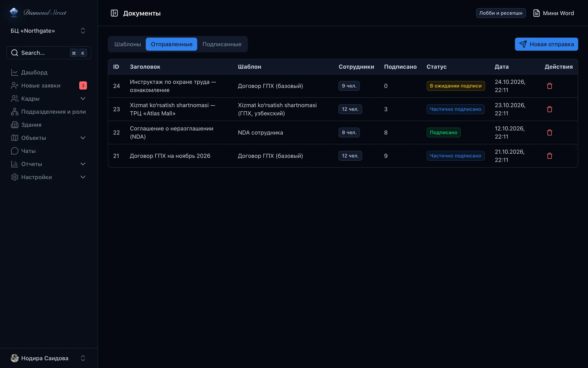Click the green Подписано status badge

[443, 132]
